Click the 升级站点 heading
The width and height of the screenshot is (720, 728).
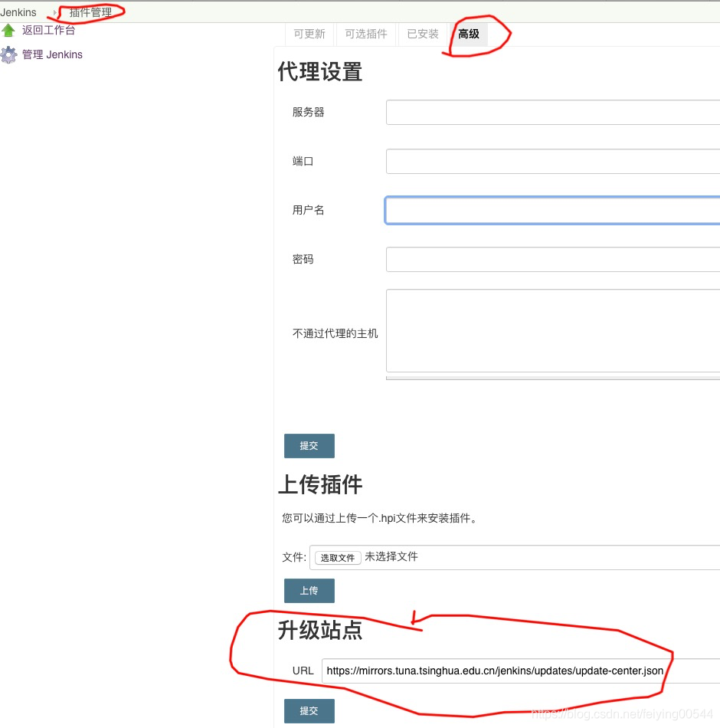320,631
